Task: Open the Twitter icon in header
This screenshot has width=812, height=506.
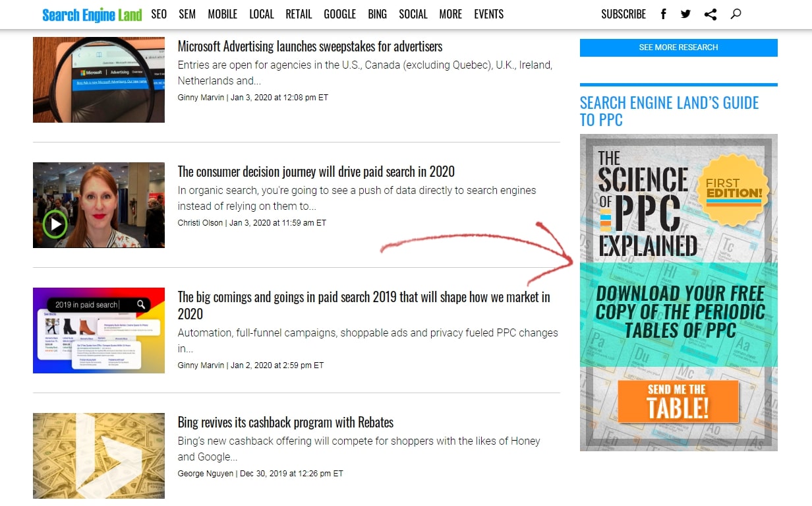Action: pyautogui.click(x=685, y=14)
